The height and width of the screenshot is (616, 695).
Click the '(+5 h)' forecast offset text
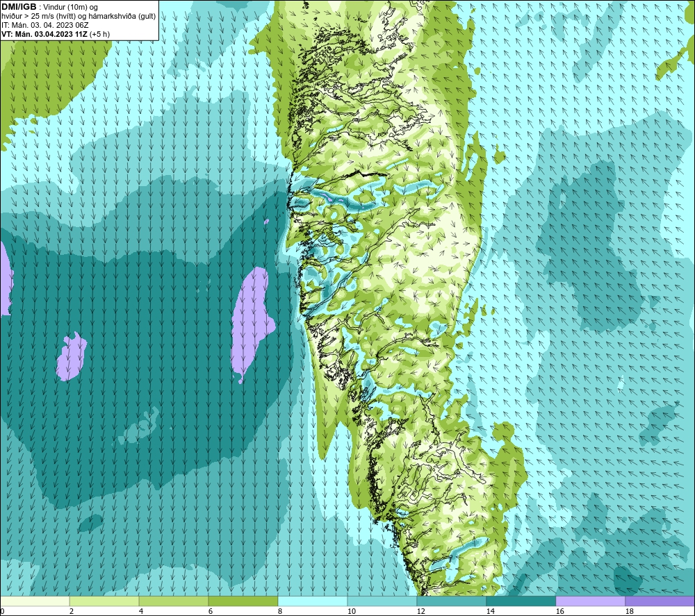coord(99,34)
